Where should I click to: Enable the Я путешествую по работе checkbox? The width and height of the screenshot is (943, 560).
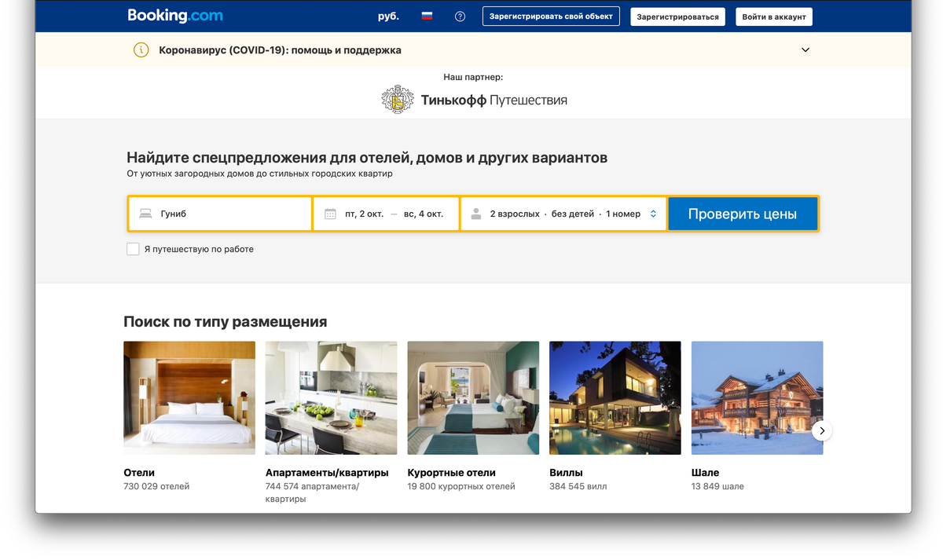click(133, 248)
